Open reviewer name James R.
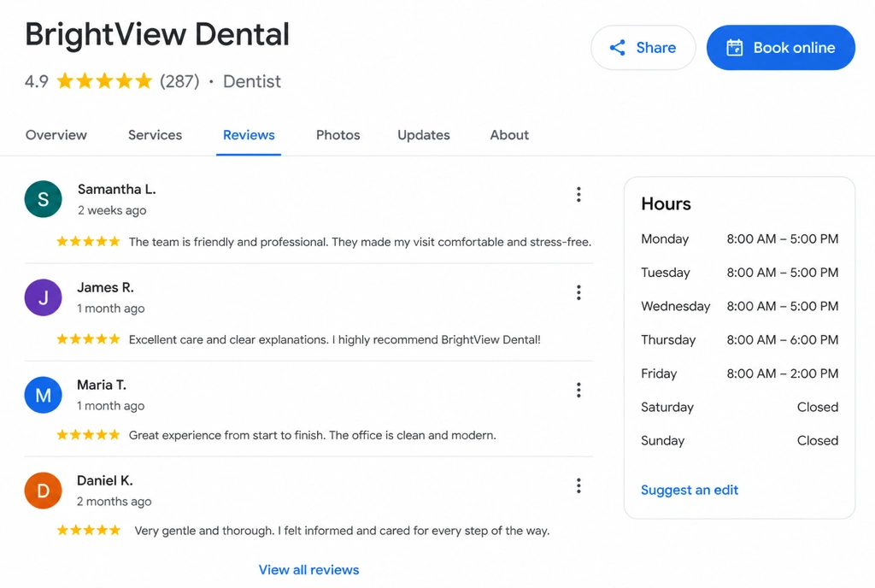Image resolution: width=875 pixels, height=588 pixels. pyautogui.click(x=105, y=287)
